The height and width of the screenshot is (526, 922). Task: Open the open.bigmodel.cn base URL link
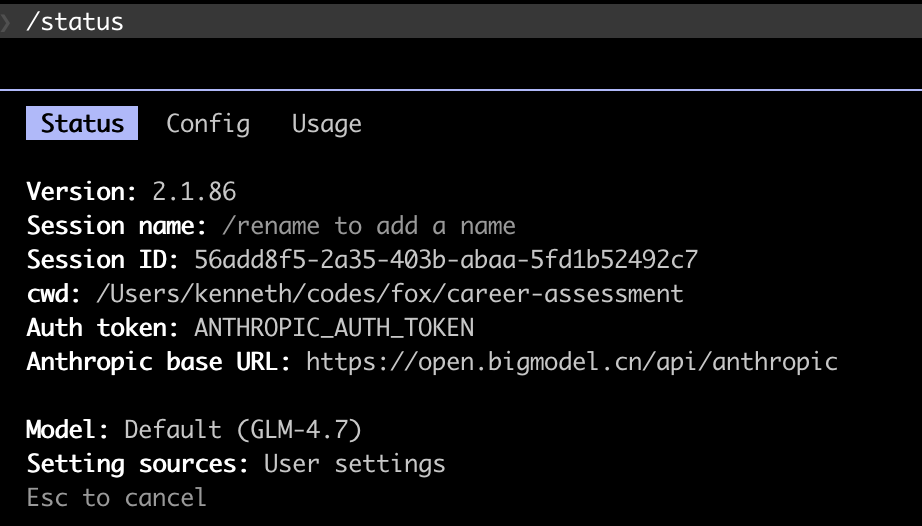pos(571,362)
